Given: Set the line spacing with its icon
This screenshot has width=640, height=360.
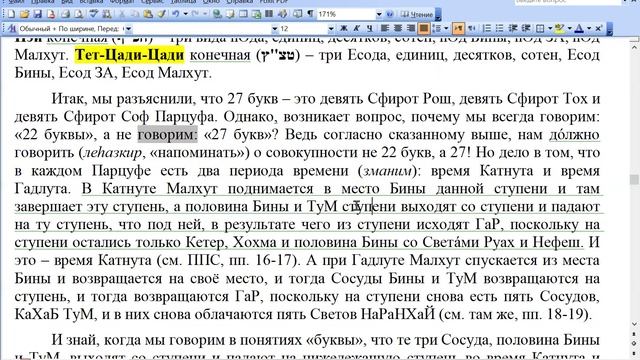Looking at the screenshot, I should 437,28.
